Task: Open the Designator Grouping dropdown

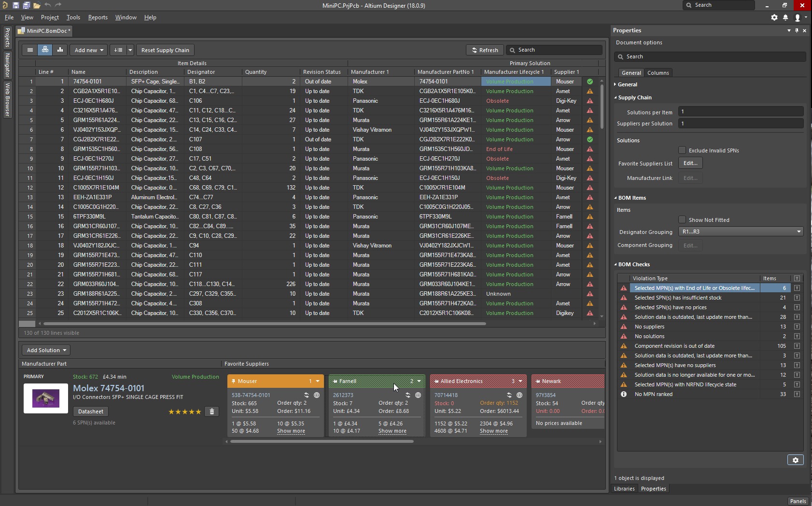Action: [x=741, y=232]
